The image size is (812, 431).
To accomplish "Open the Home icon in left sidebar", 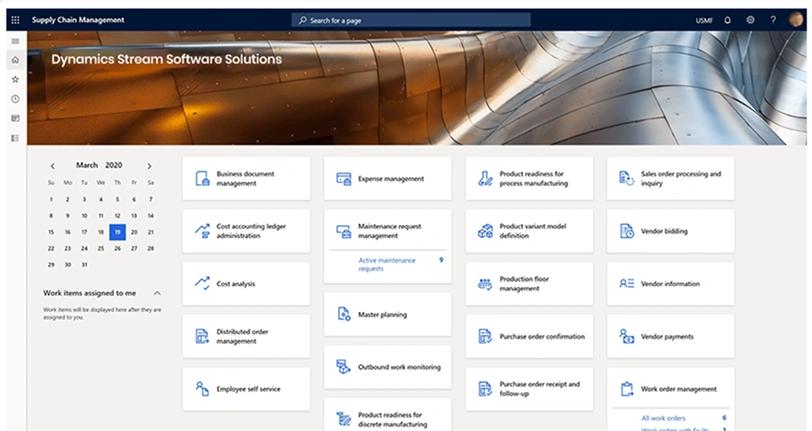I will [x=15, y=60].
